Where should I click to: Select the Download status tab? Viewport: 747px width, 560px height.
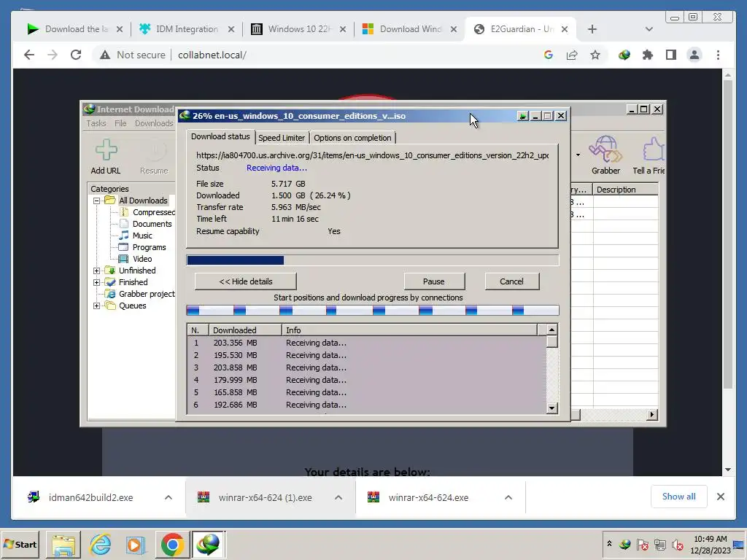[x=220, y=136]
